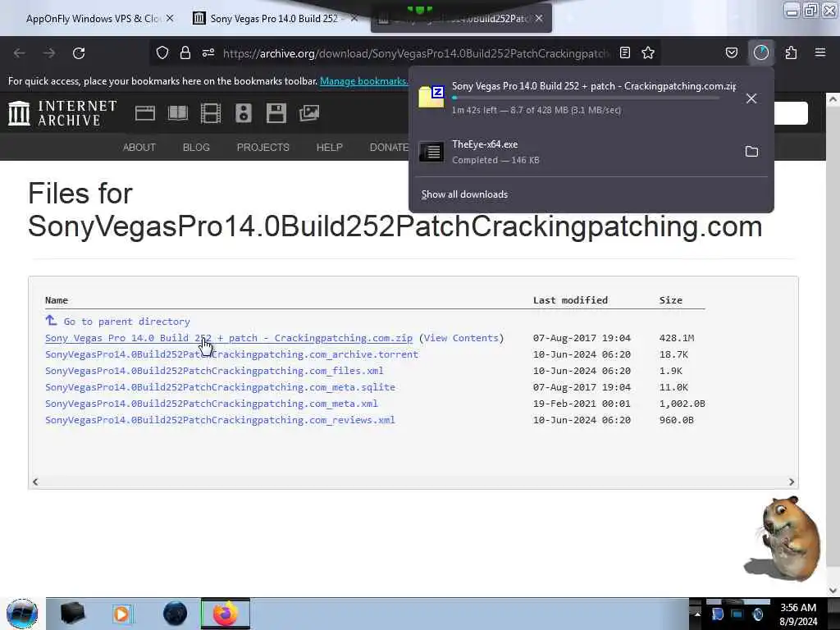Click Show all downloads

point(464,194)
